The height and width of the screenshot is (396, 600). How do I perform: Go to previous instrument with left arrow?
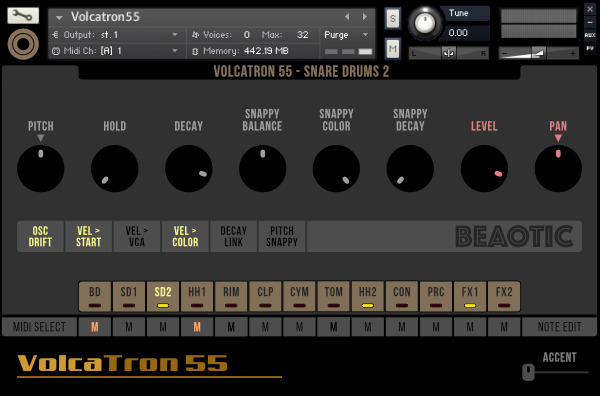click(347, 17)
